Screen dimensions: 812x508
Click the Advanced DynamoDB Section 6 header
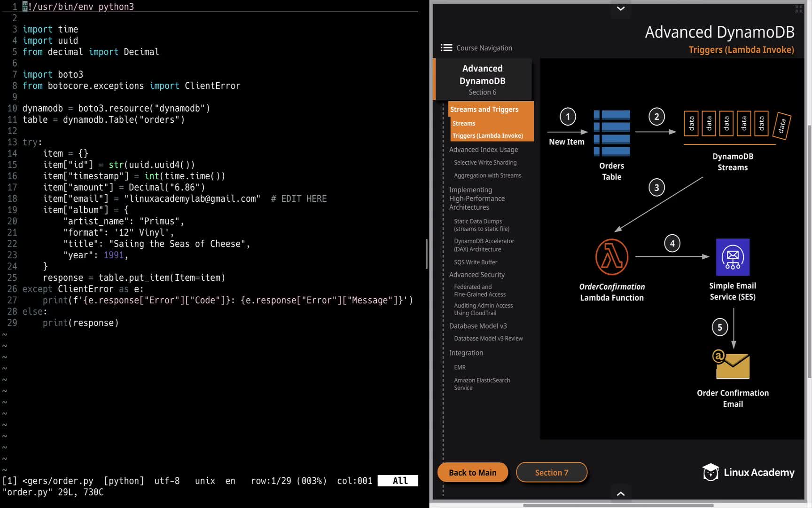click(x=483, y=79)
